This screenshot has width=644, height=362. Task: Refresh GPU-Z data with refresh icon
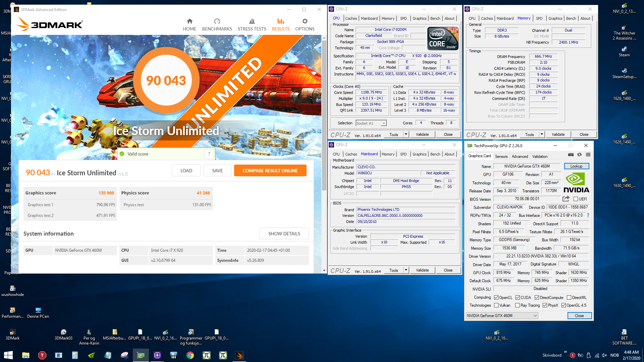click(x=579, y=155)
